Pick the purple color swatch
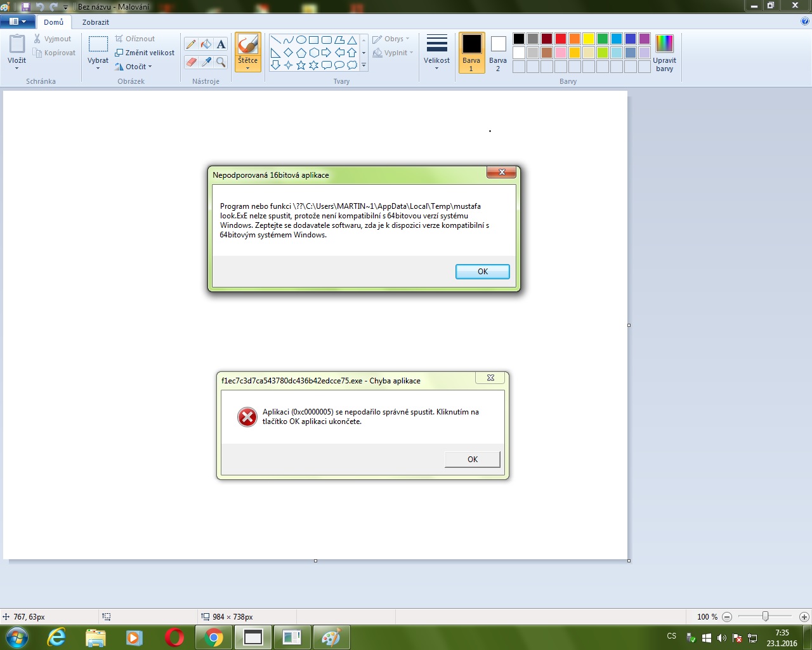This screenshot has height=650, width=812. (645, 39)
